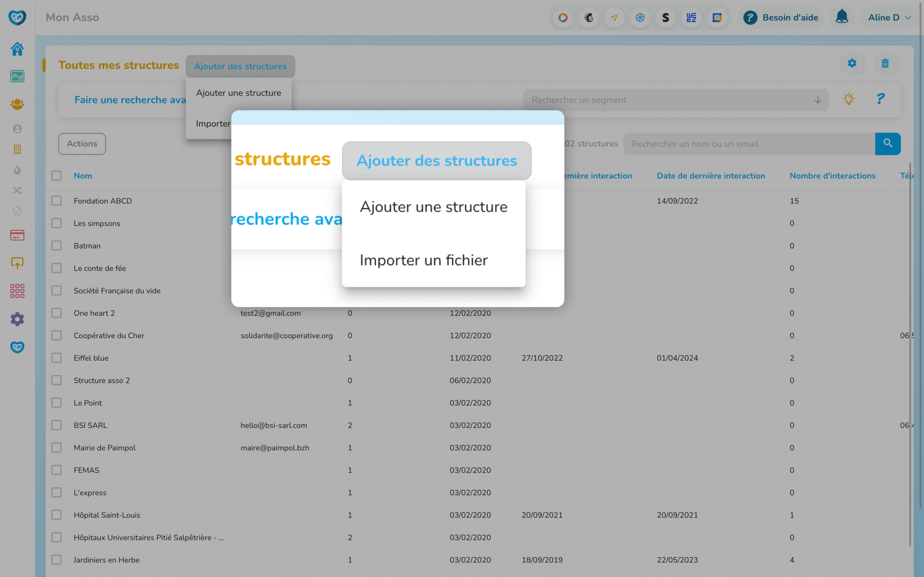Screen dimensions: 924x577
Task: Click the trash icon near top right
Action: (x=885, y=63)
